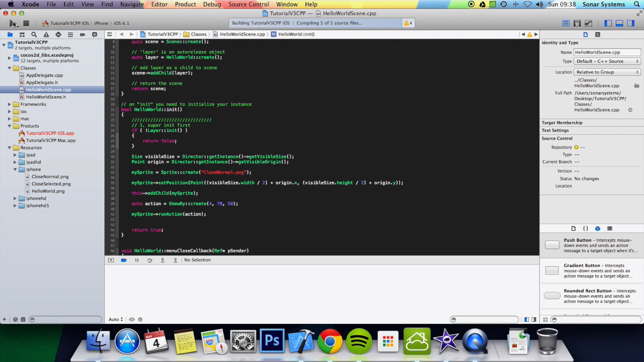The image size is (644, 362).
Task: Switch to the Assistant editor
Action: tap(577, 23)
